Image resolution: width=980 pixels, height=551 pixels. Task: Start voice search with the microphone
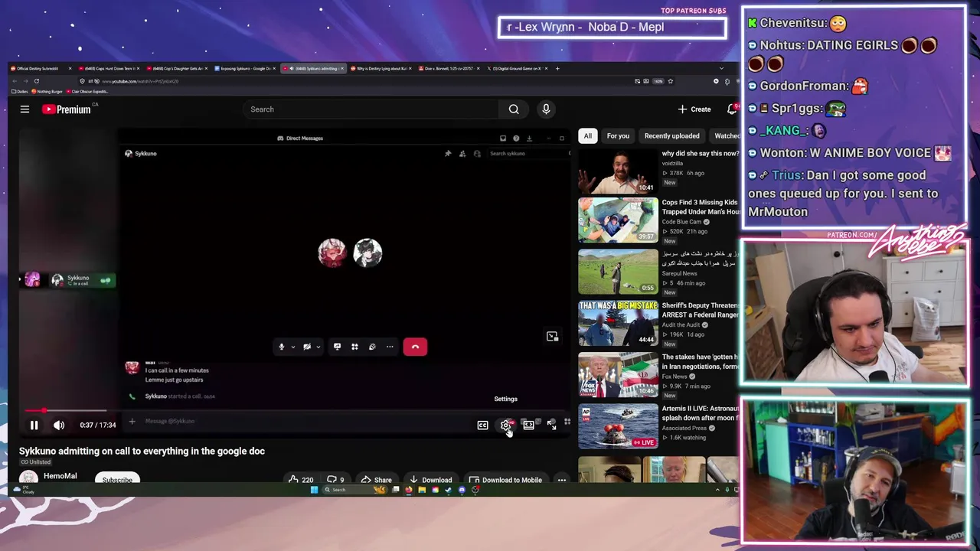point(546,109)
